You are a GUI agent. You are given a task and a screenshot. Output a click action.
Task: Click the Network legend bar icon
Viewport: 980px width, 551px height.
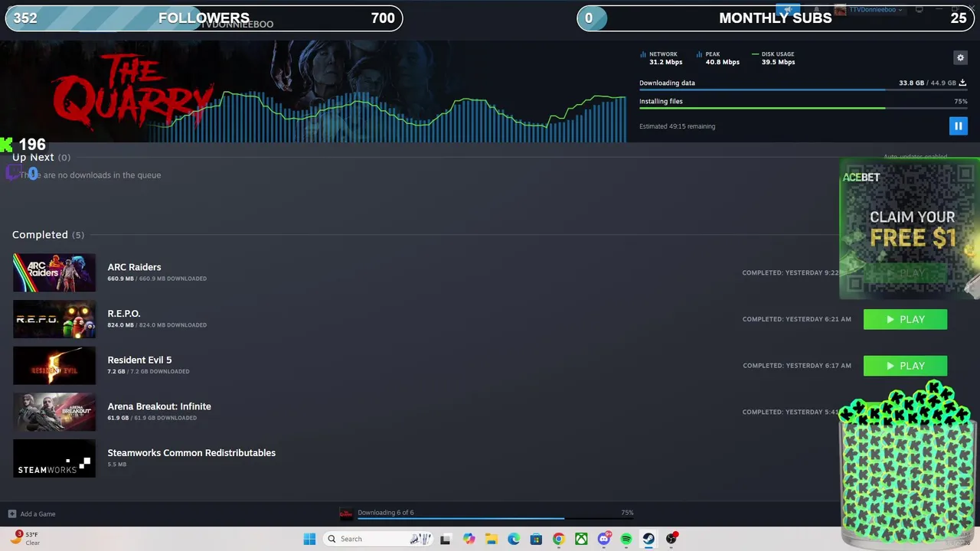(643, 54)
